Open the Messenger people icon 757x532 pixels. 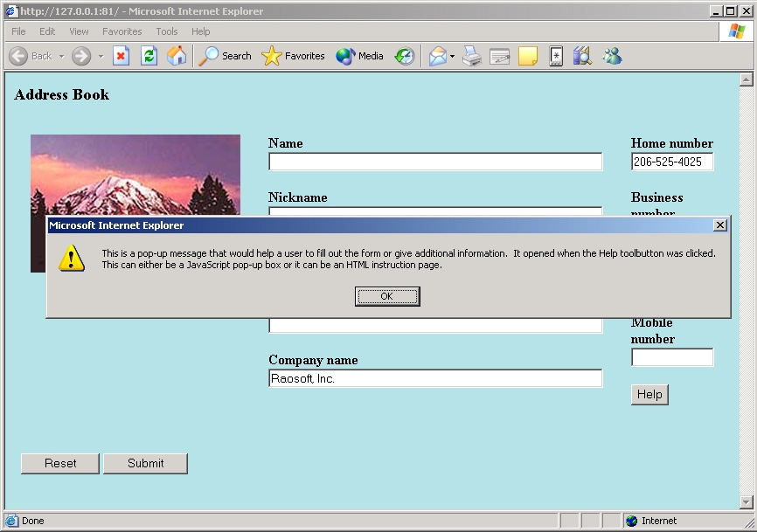[612, 56]
